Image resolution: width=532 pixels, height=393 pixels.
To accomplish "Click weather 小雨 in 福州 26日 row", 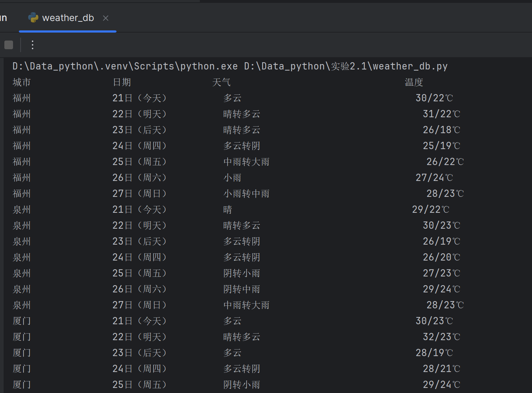I will [232, 178].
